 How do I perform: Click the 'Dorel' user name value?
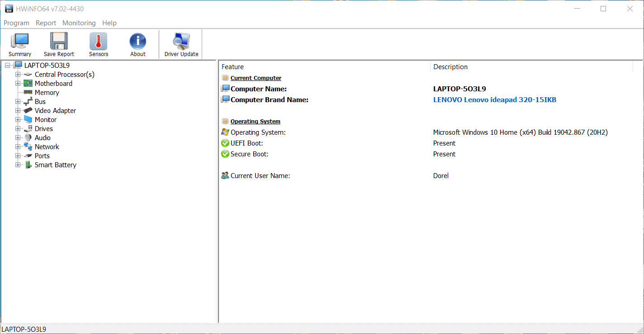(x=441, y=176)
